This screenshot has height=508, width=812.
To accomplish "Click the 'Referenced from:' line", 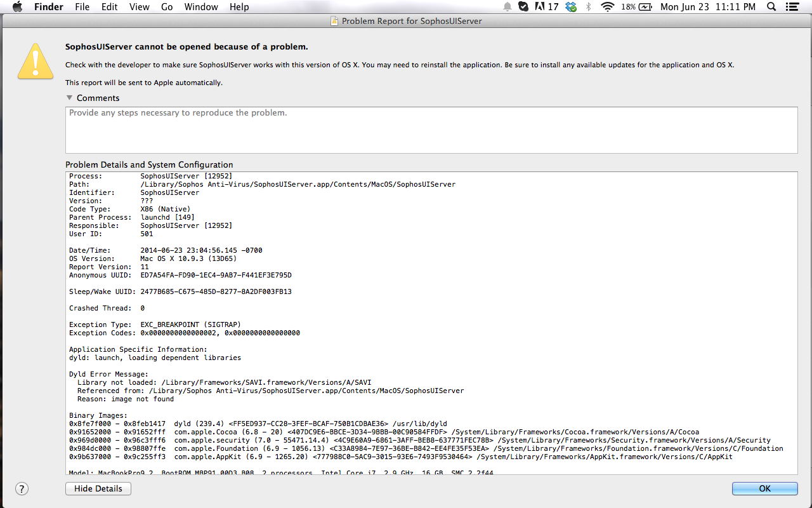I will click(270, 391).
